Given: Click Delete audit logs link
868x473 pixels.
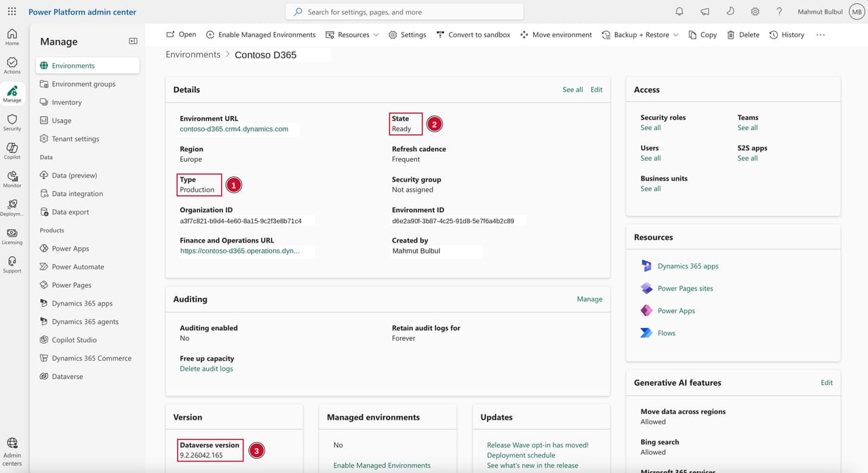Looking at the screenshot, I should click(206, 369).
